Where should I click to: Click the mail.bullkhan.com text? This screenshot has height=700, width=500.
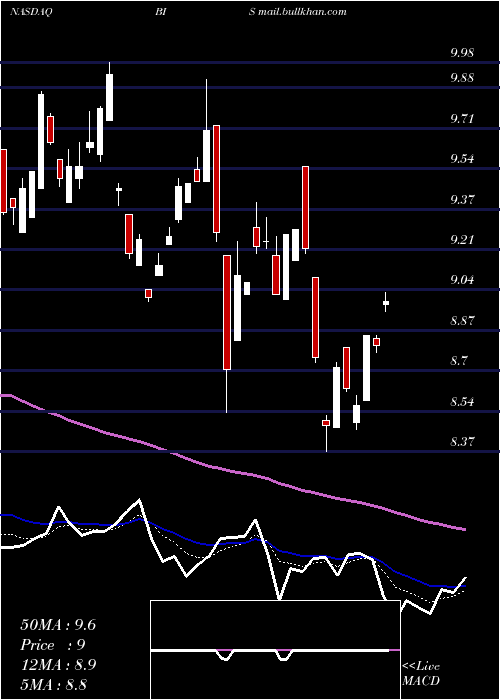pos(302,12)
